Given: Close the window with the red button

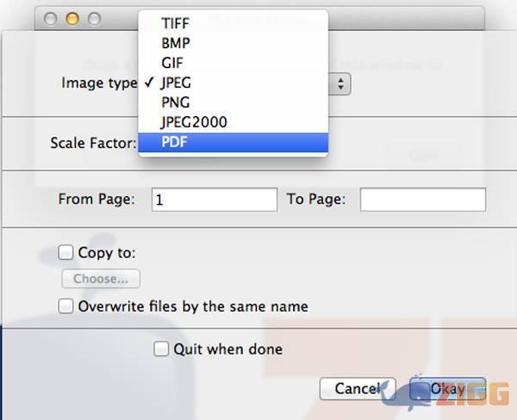Looking at the screenshot, I should tap(51, 18).
